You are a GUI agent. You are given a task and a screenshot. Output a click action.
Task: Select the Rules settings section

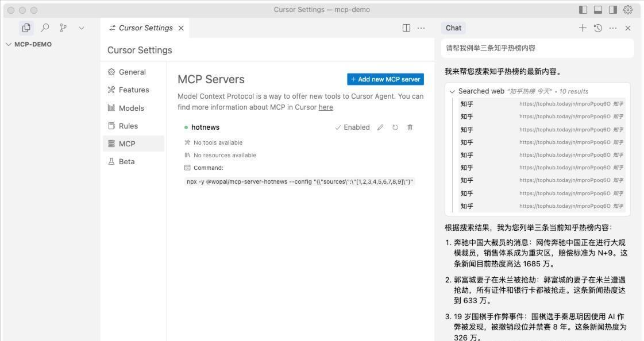(x=133, y=126)
